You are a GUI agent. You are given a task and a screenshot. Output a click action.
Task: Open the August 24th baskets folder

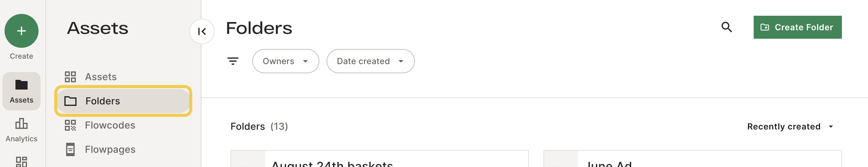coord(379,159)
